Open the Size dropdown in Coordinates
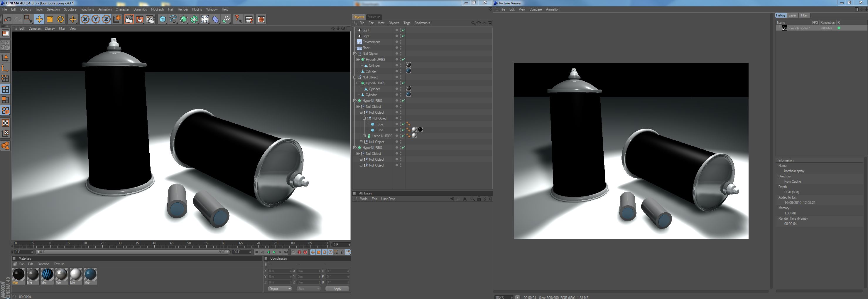868x299 pixels. pyautogui.click(x=309, y=289)
